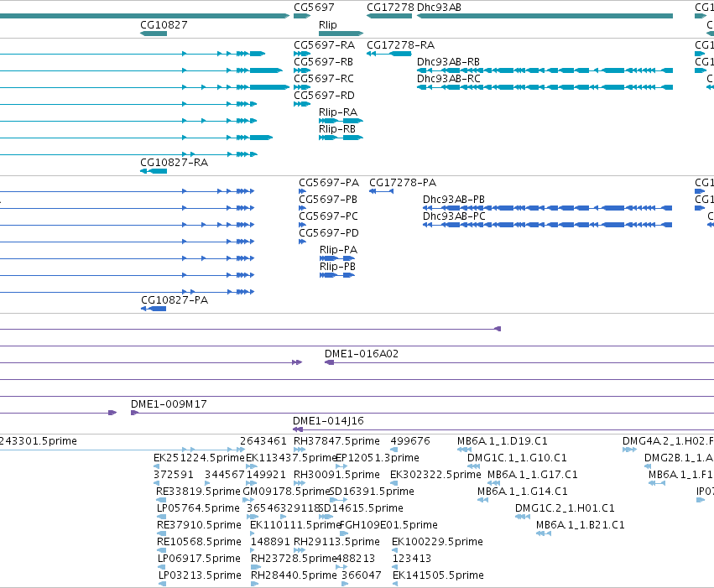Click the CG10827 gene label
The width and height of the screenshot is (714, 588).
click(164, 25)
